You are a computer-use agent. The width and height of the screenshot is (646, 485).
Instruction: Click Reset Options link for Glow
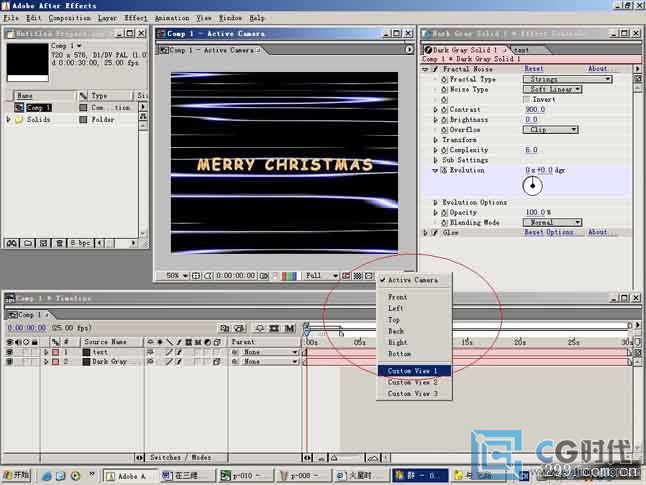tap(549, 232)
